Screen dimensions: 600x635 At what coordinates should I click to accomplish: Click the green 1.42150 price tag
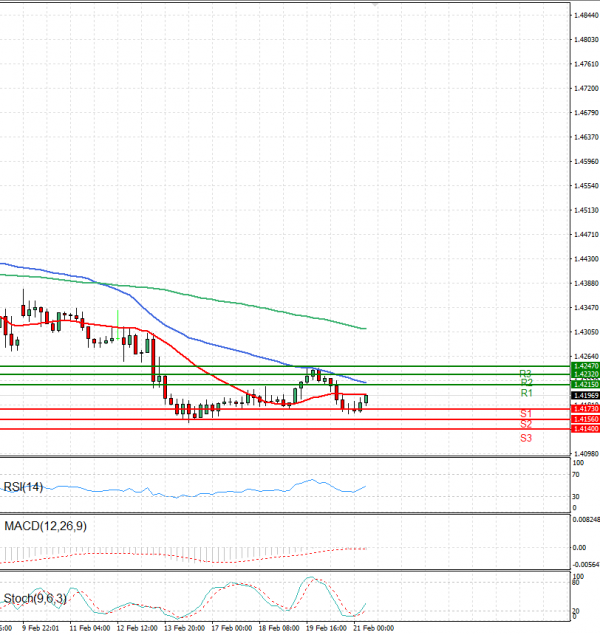pos(585,384)
